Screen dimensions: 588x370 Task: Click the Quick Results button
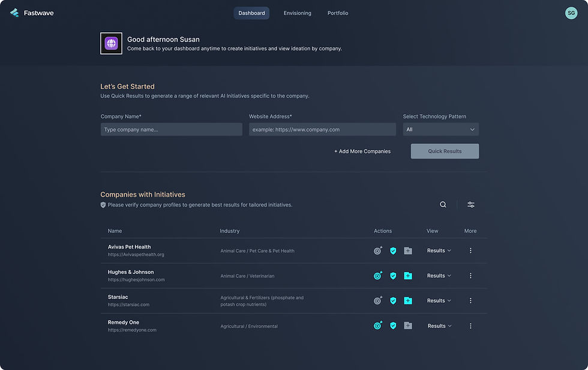[445, 151]
